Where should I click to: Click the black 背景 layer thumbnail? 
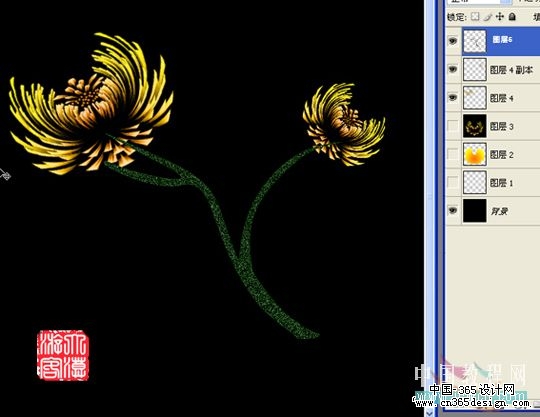click(x=475, y=211)
